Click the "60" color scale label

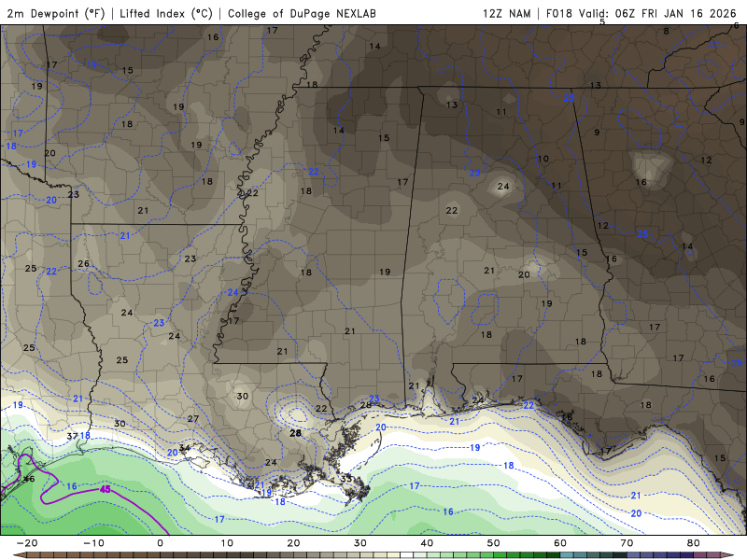coord(560,543)
